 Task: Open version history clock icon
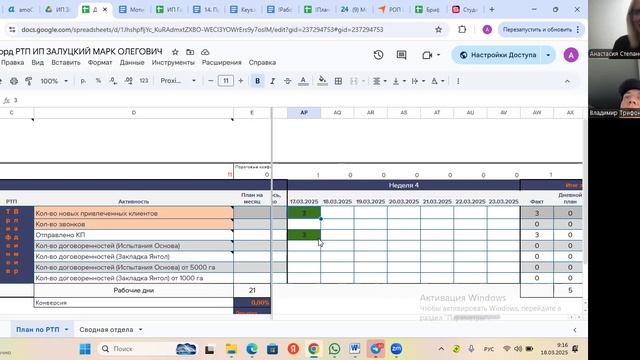(378, 55)
